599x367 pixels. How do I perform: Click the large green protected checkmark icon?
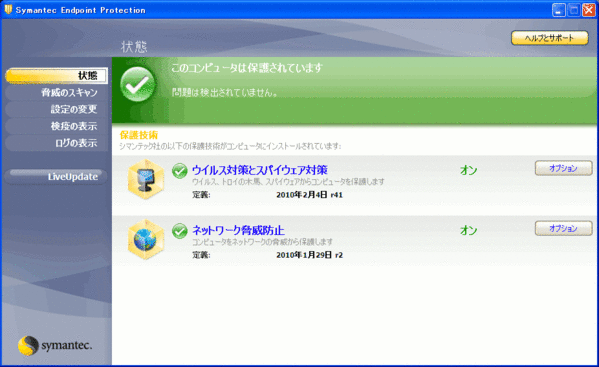pos(138,84)
